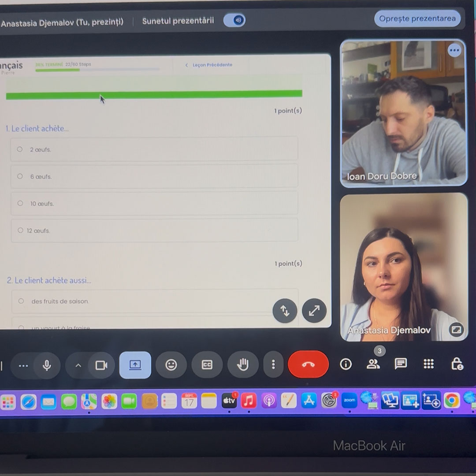The image size is (476, 476).
Task: Mute the microphone in call toolbar
Action: point(47,365)
